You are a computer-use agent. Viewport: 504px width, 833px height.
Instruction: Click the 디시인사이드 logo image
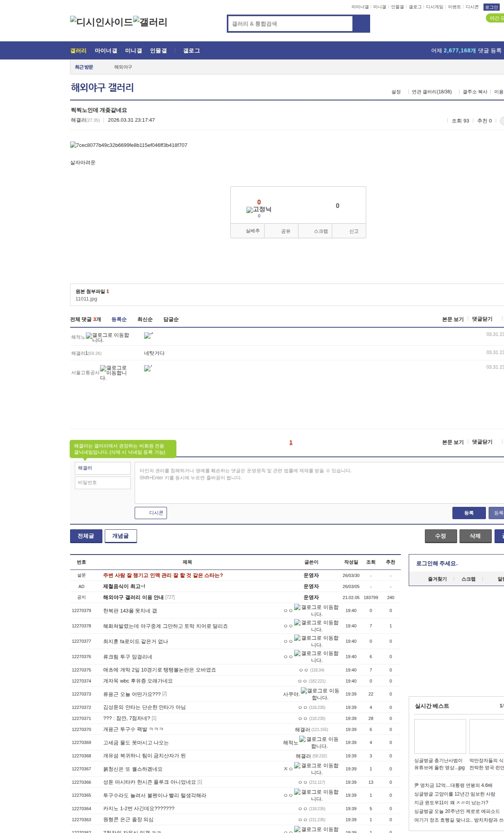[x=102, y=22]
